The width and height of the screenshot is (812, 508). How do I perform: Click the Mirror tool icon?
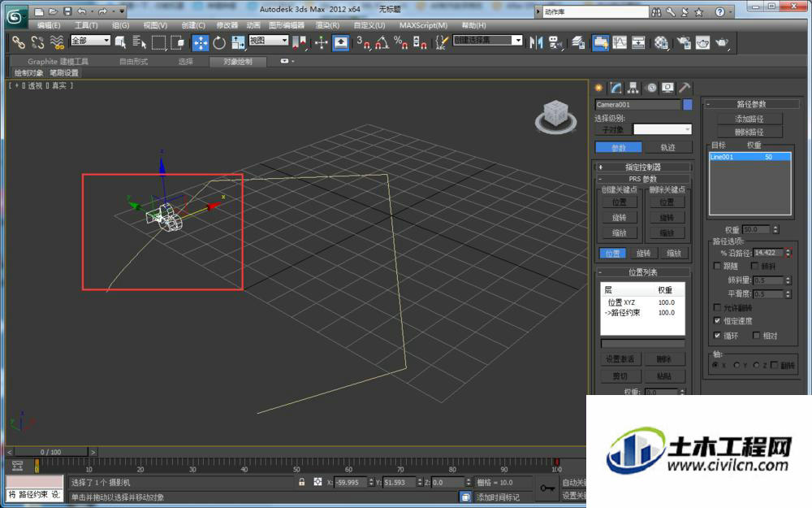(537, 42)
